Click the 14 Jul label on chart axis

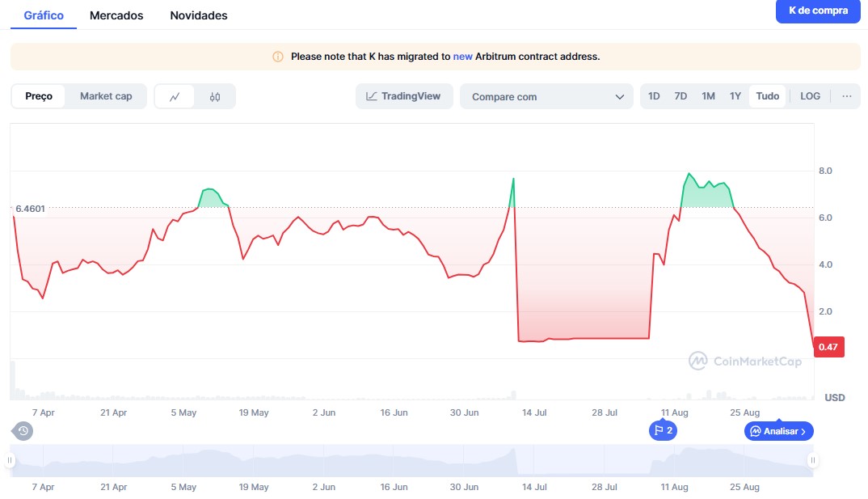click(x=534, y=412)
